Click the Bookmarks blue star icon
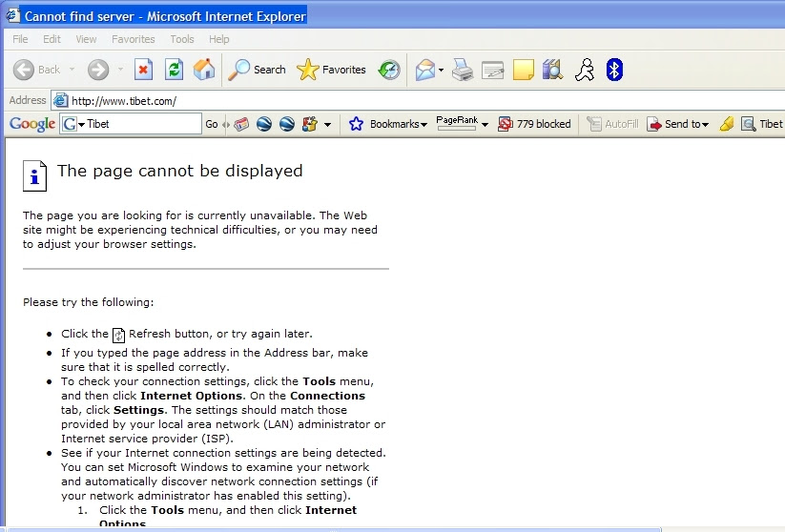 pos(356,124)
